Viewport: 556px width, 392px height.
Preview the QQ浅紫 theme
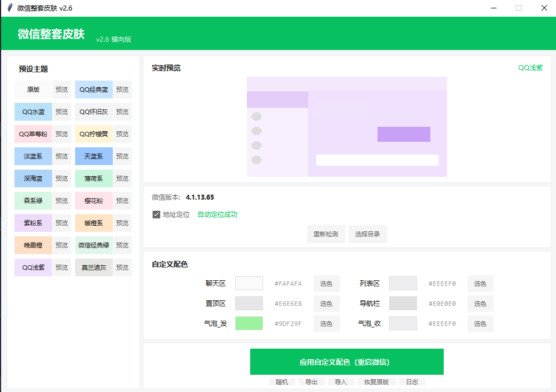click(x=62, y=267)
